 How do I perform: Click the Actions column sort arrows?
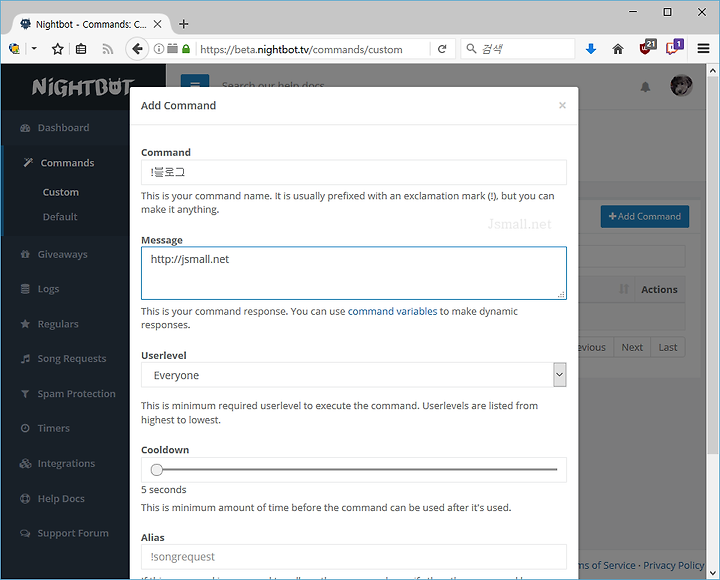624,289
